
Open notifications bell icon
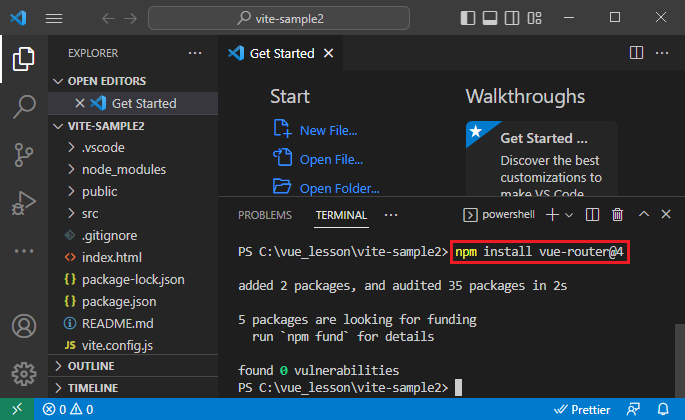pos(663,410)
